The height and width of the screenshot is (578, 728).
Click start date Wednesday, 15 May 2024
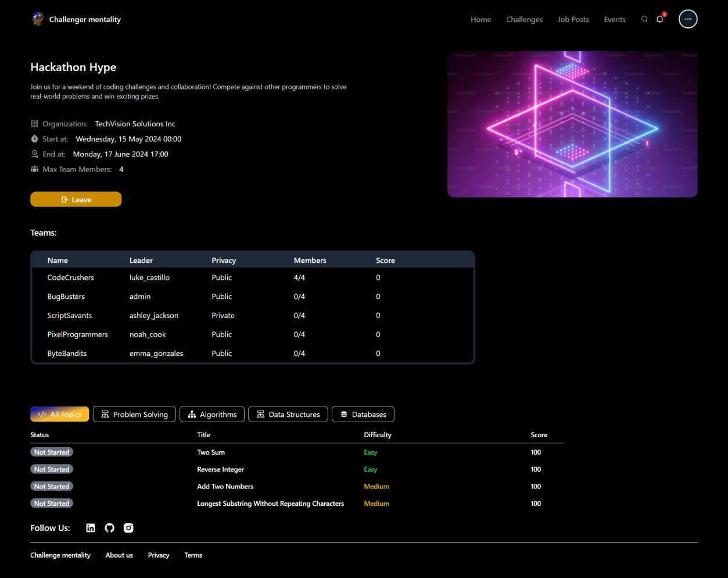pos(128,139)
